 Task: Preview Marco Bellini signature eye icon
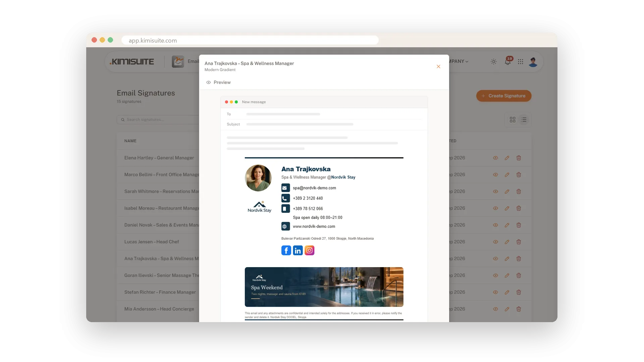click(x=495, y=175)
